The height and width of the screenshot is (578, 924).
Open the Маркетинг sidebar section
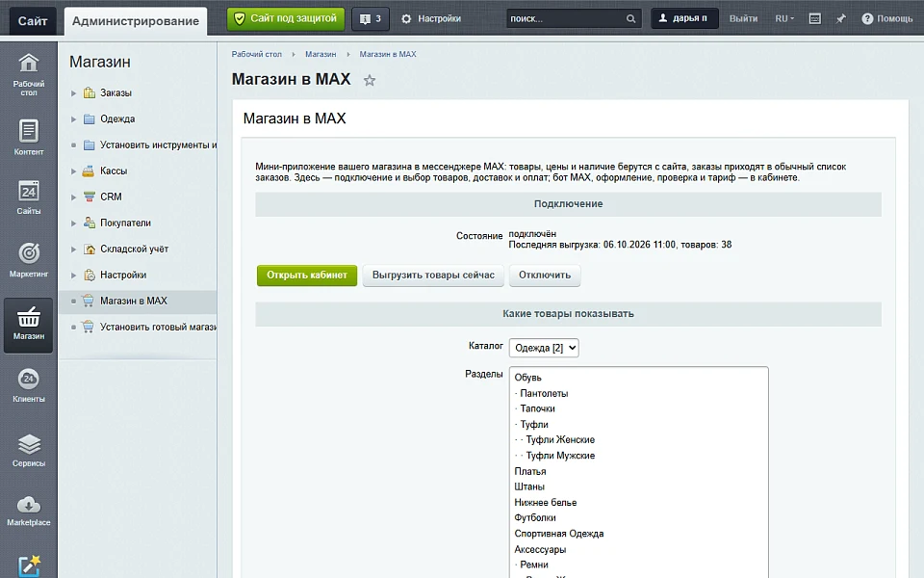pyautogui.click(x=28, y=260)
